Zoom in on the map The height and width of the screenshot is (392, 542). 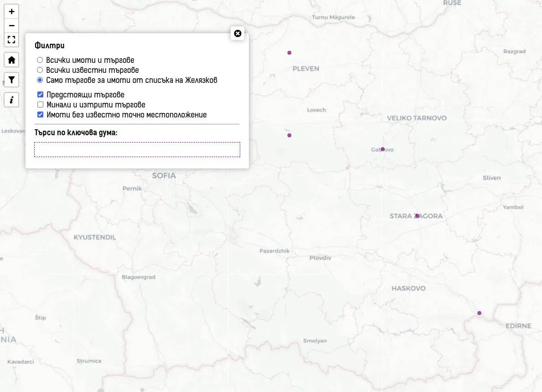point(11,11)
